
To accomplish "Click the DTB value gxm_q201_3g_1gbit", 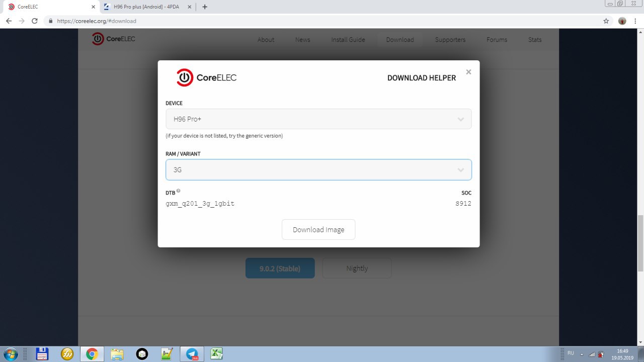I will [x=200, y=204].
